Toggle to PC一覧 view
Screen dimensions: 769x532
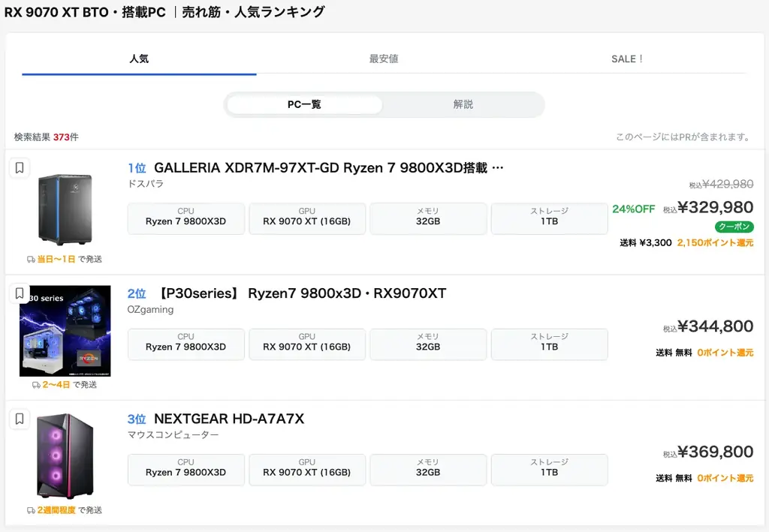click(303, 105)
